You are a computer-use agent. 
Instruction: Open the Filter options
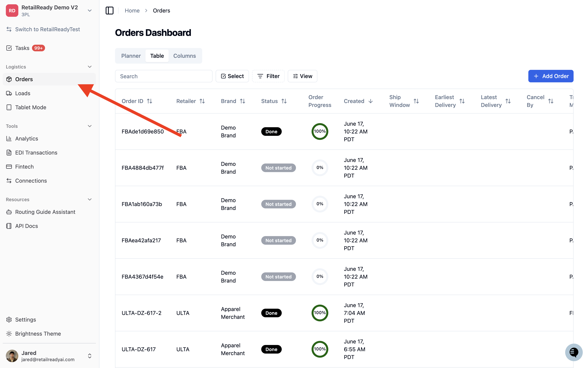coord(268,76)
